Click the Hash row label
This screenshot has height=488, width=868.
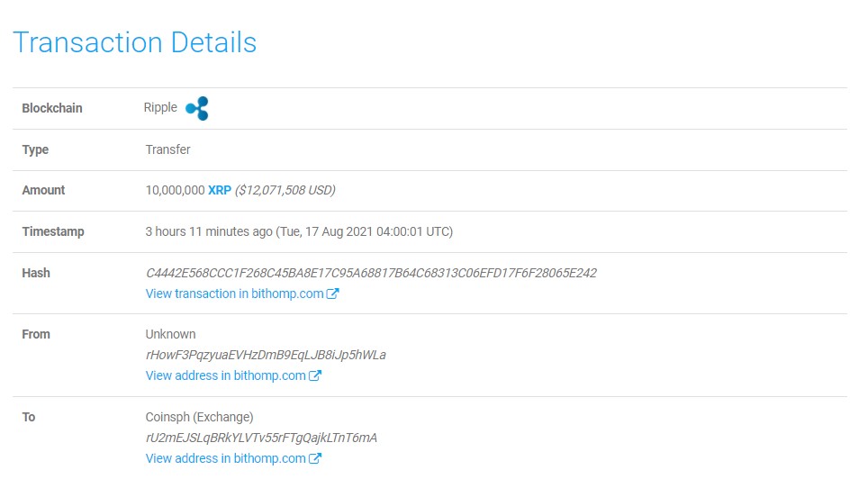(x=36, y=273)
